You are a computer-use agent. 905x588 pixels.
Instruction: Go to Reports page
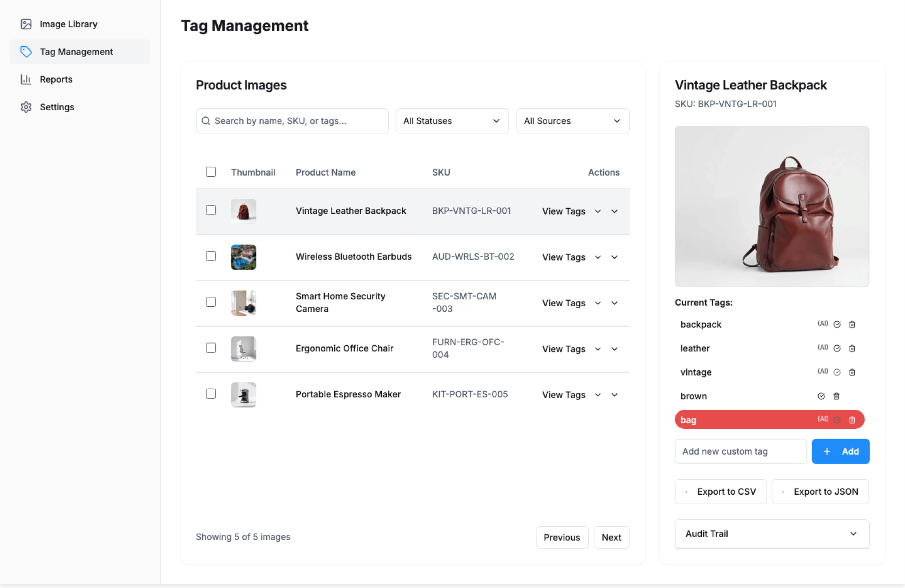56,79
